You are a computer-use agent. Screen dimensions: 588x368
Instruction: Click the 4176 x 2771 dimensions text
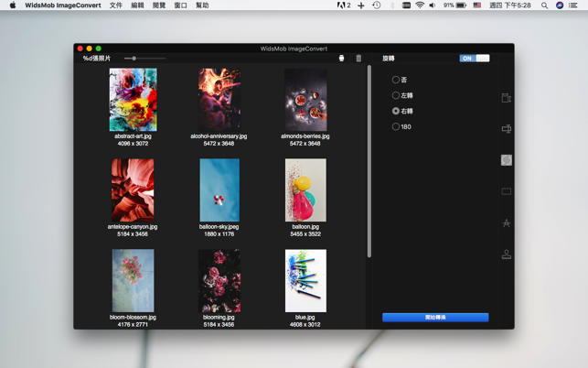tap(133, 324)
